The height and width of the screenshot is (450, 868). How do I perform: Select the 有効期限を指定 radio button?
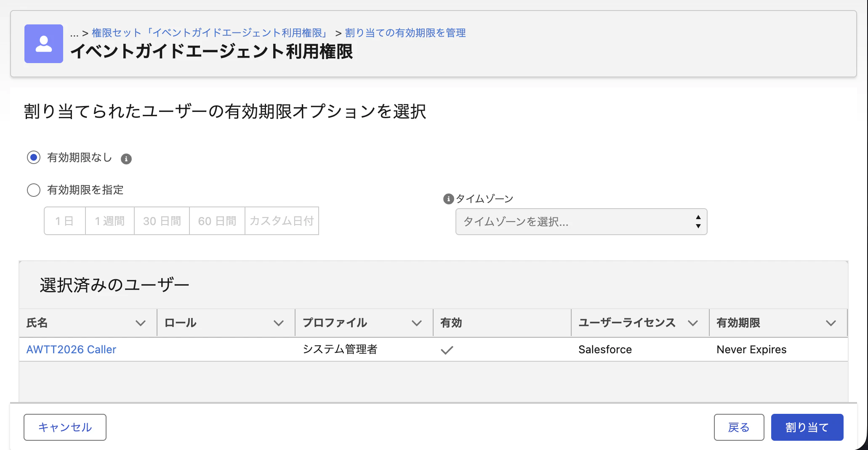point(34,190)
